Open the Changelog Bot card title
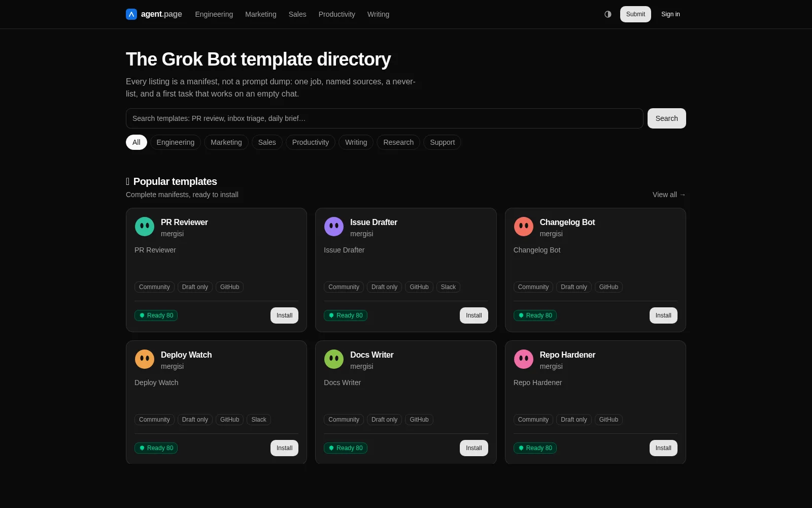812x508 pixels. (567, 222)
